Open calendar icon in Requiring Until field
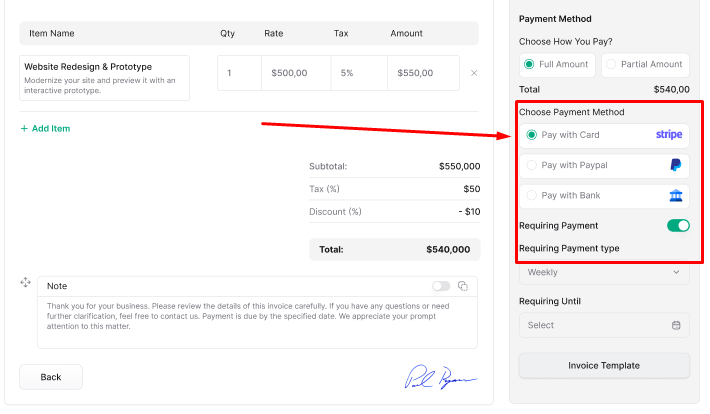The width and height of the screenshot is (710, 414). click(676, 325)
